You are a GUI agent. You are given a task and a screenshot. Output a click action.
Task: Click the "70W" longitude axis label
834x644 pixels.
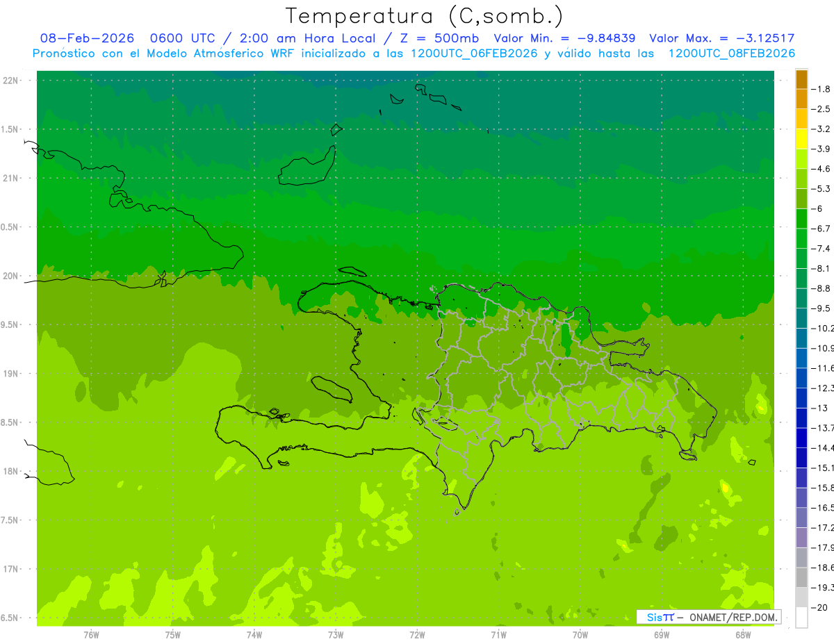pyautogui.click(x=580, y=634)
